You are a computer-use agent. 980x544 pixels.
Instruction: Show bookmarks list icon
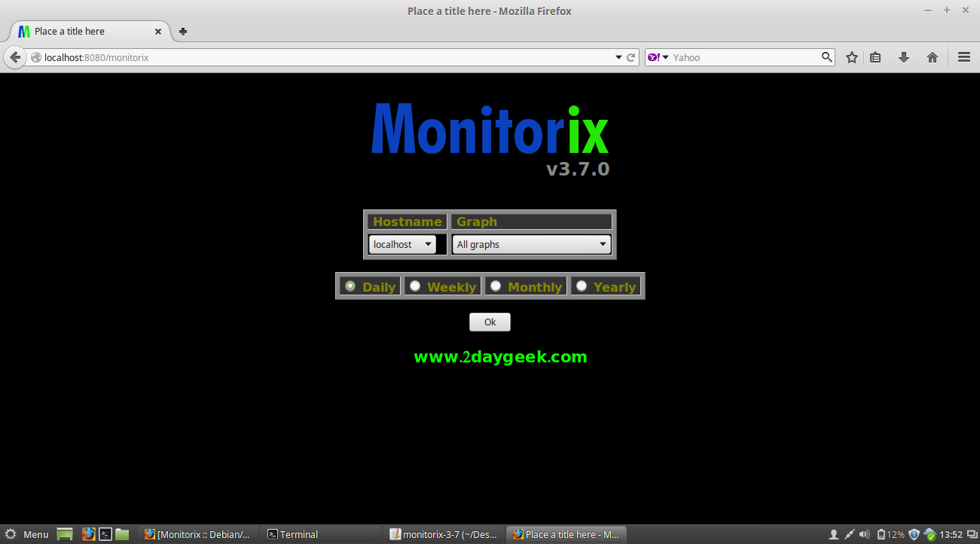point(875,57)
